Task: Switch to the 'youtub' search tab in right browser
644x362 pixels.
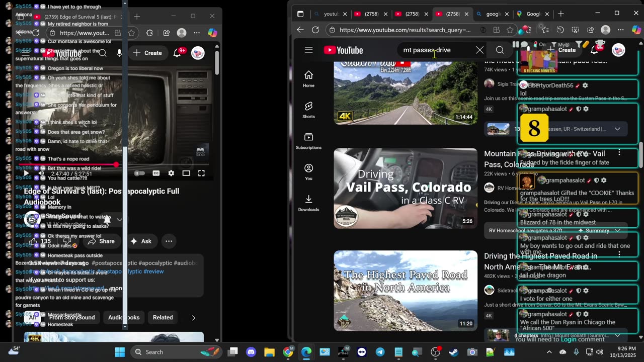Action: tap(331, 14)
